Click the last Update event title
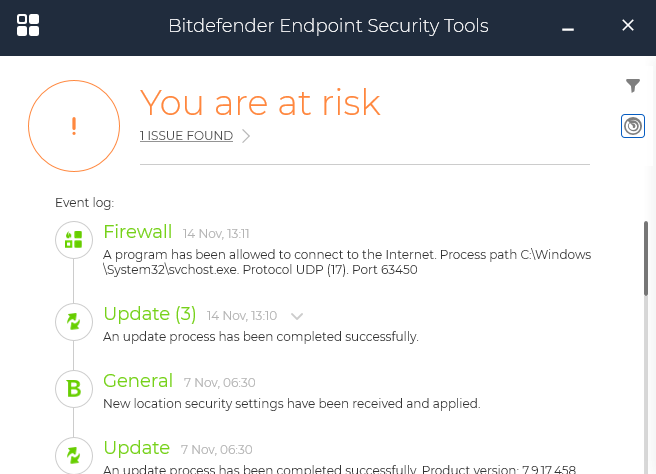The image size is (656, 474). pos(137,448)
